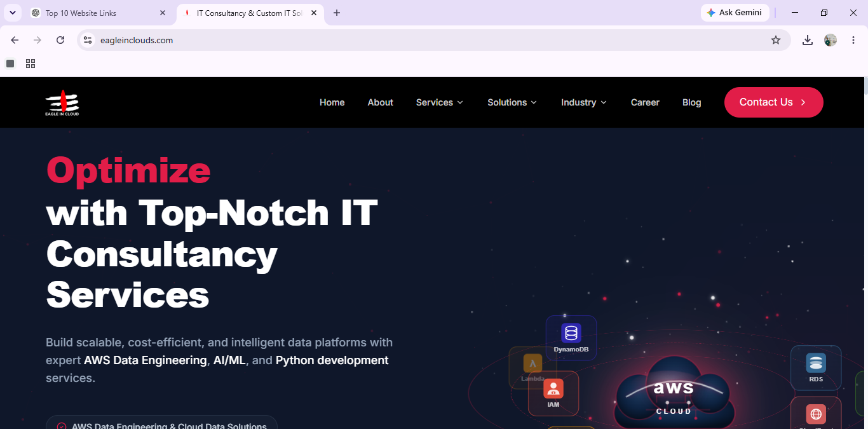Open the downloads icon

[x=808, y=40]
